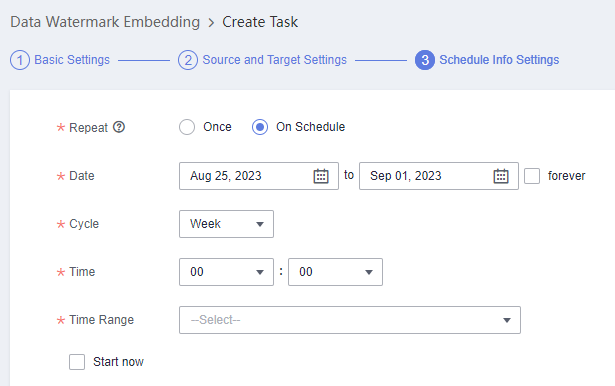This screenshot has height=386, width=615.
Task: Click the Repeat help question-mark icon
Action: tap(119, 127)
